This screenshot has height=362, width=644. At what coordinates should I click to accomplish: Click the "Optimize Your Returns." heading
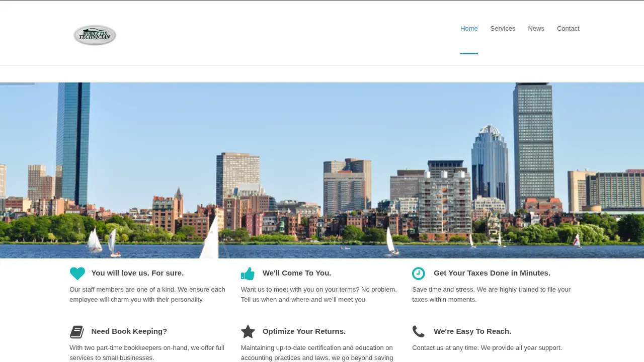click(304, 331)
